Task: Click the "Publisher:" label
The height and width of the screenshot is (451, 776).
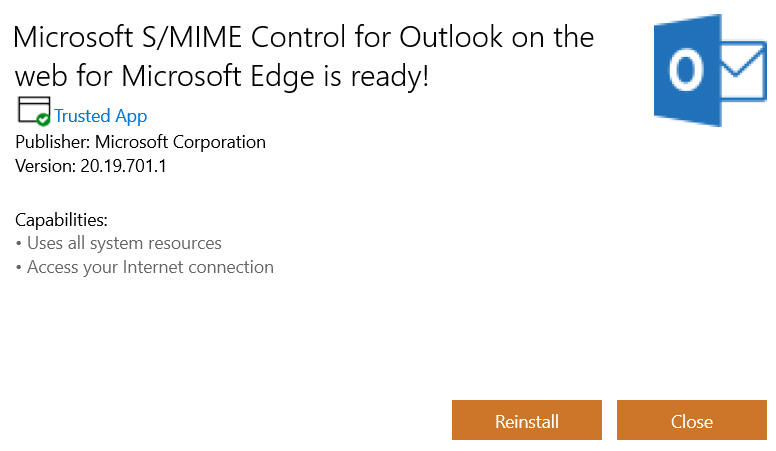Action: (x=52, y=142)
